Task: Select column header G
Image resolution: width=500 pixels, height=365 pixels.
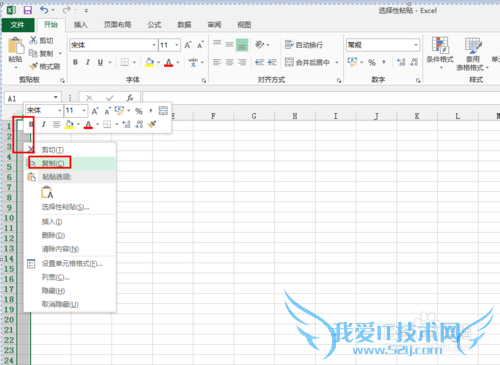Action: coord(254,116)
